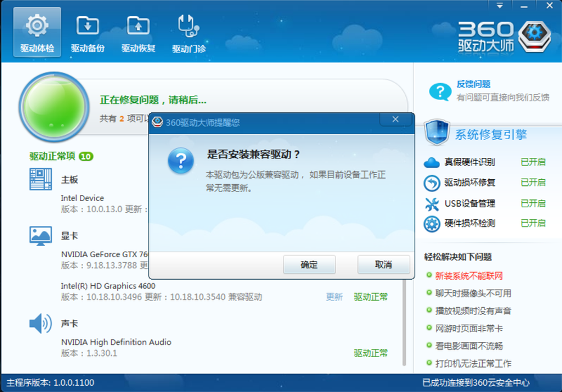
Task: Switch to the 驱动备份 tab
Action: (x=88, y=34)
